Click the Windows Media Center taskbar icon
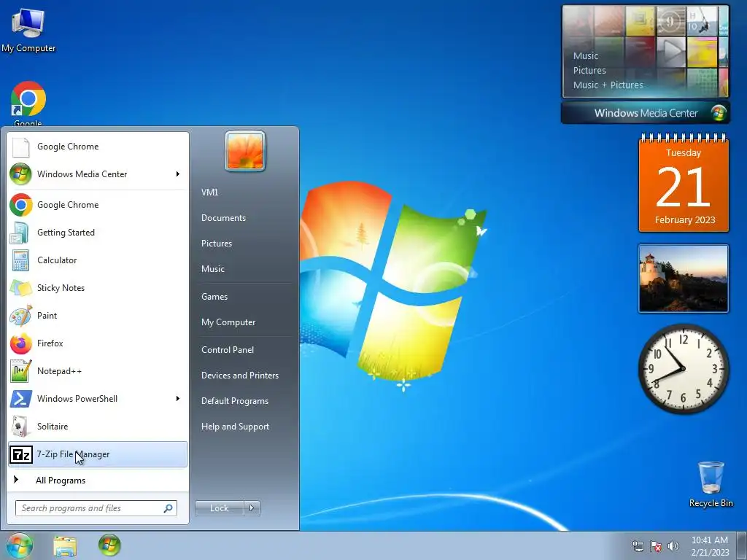The image size is (747, 560). 109,545
